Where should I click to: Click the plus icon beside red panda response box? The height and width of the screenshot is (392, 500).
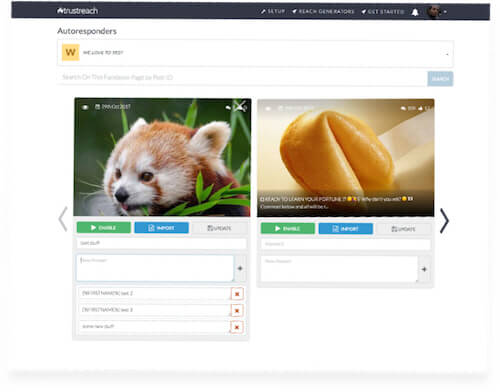[x=240, y=268]
